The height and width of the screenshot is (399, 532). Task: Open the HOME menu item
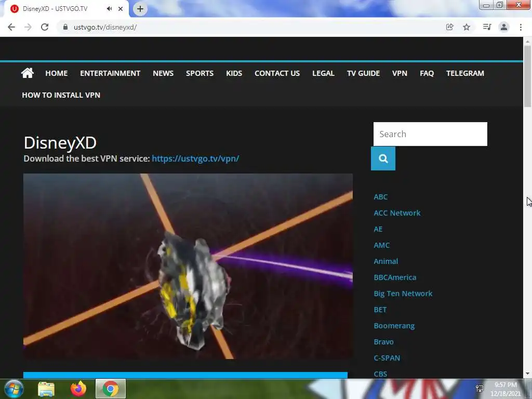pos(56,73)
